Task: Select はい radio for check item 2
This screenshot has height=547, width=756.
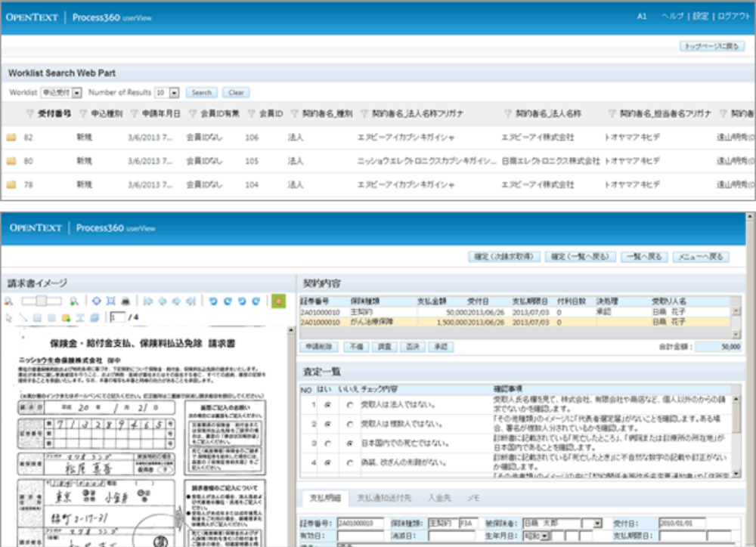Action: 328,425
